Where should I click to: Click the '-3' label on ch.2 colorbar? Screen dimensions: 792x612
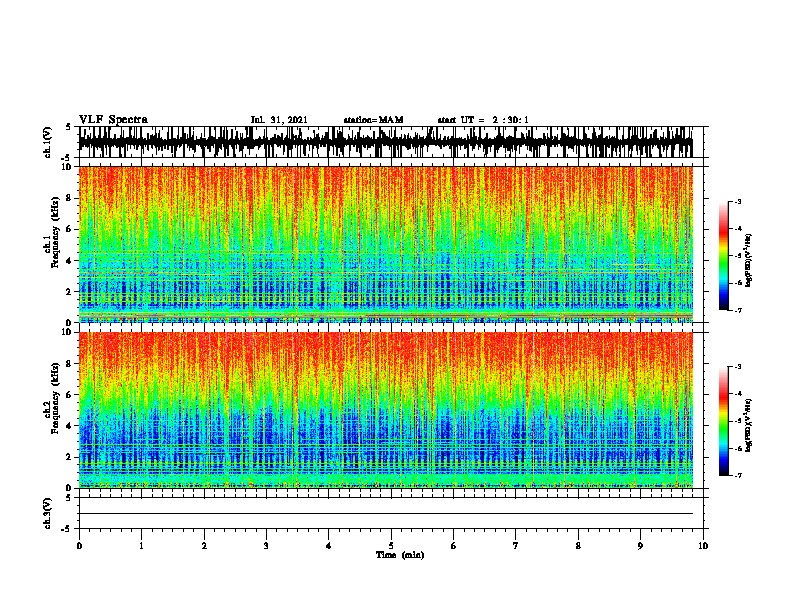[737, 367]
